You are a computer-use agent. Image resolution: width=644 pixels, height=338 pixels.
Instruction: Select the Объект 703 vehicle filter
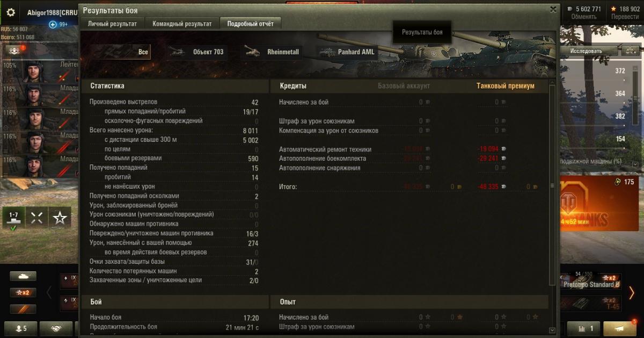point(196,52)
